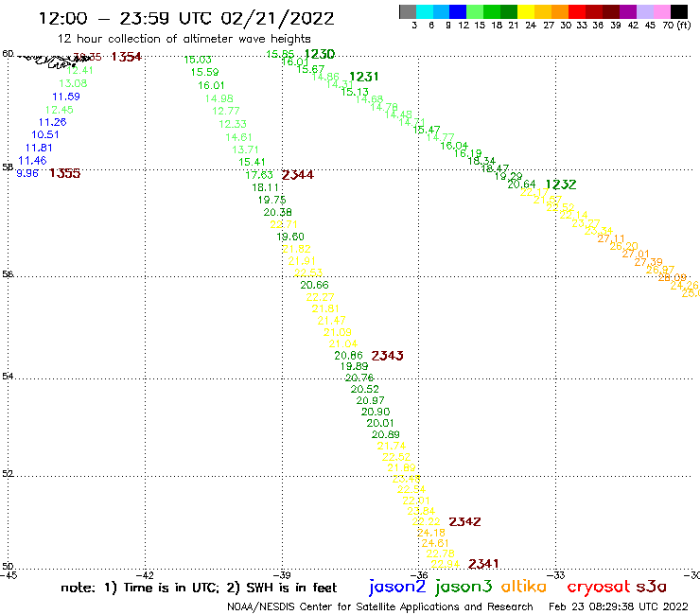Screen dimensions: 700x615
Task: Click the cyan legend color swatch
Action: pos(425,11)
